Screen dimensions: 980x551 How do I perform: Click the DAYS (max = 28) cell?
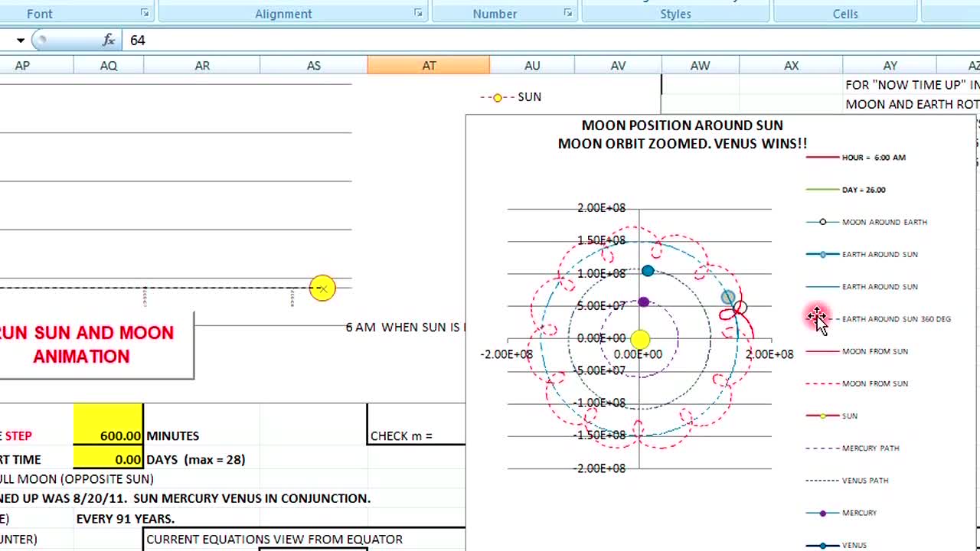[x=196, y=459]
